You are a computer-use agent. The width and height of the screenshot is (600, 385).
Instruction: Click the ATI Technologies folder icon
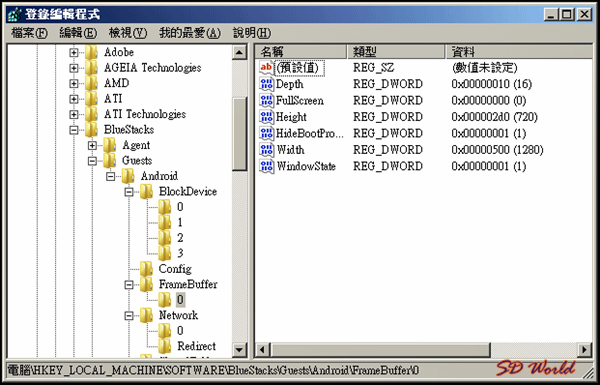(91, 114)
